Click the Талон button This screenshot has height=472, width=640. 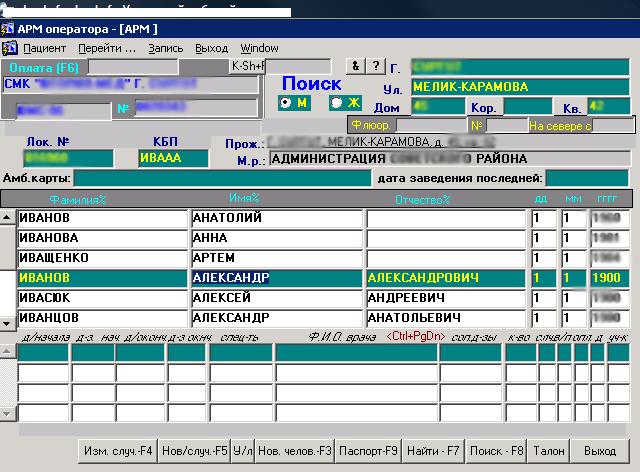pyautogui.click(x=550, y=451)
